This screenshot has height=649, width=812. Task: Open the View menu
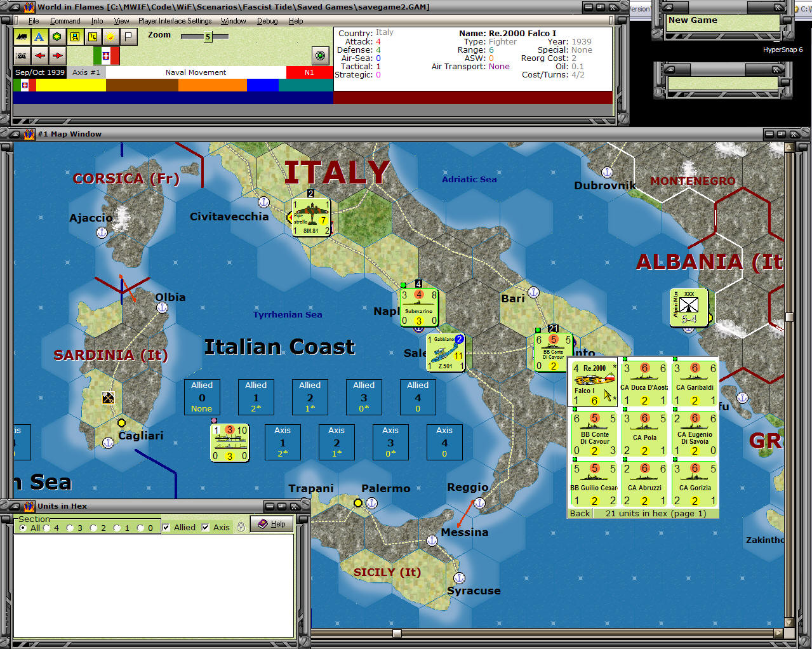(x=121, y=21)
